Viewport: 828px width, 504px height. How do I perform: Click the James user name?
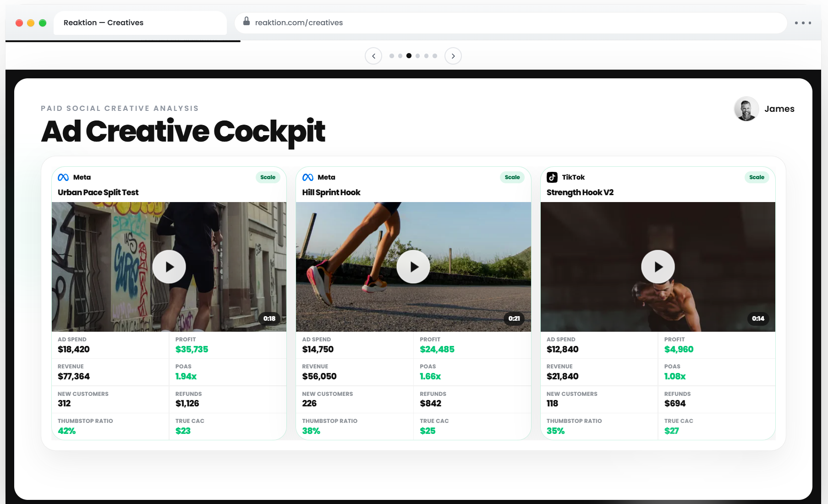coord(779,109)
